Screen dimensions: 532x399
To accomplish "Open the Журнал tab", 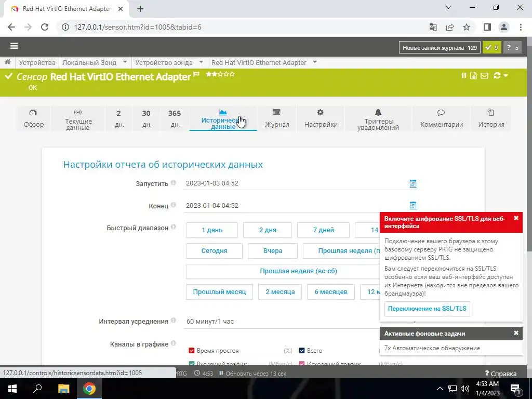I will [x=277, y=118].
